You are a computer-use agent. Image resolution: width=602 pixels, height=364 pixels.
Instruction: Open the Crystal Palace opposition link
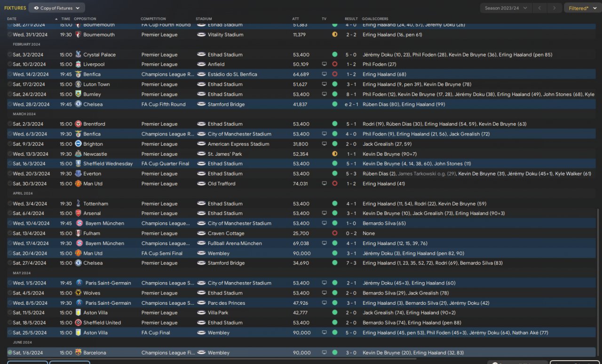tap(99, 55)
